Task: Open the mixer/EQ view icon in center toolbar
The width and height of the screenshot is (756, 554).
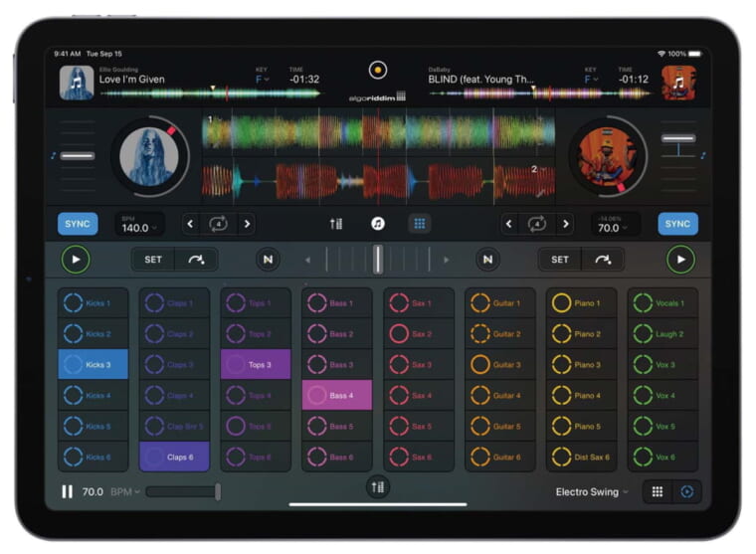Action: [x=336, y=224]
